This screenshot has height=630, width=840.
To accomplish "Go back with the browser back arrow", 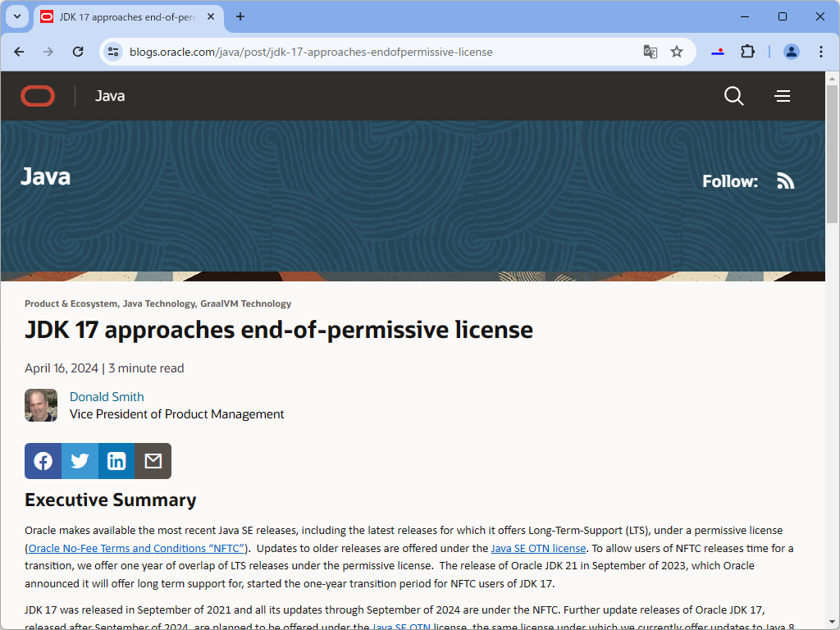I will click(20, 52).
